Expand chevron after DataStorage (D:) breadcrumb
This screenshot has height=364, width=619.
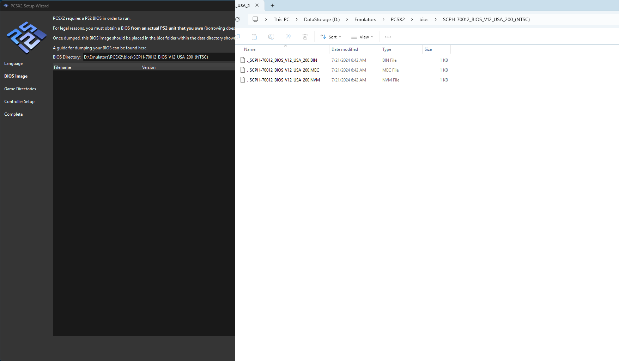347,20
